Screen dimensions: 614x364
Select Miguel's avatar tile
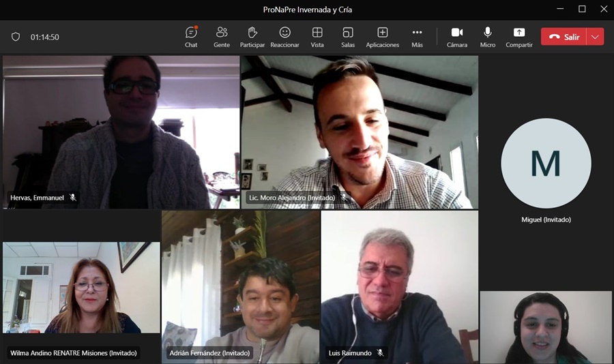[546, 164]
